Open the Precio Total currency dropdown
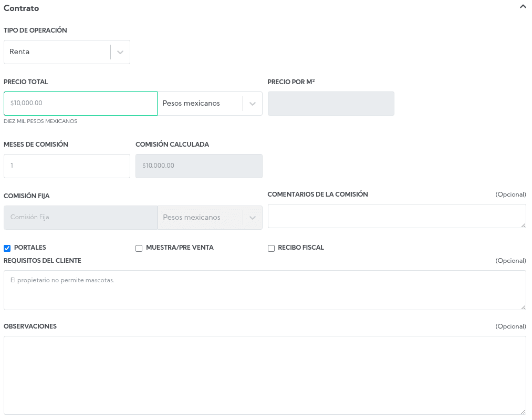 pyautogui.click(x=210, y=104)
